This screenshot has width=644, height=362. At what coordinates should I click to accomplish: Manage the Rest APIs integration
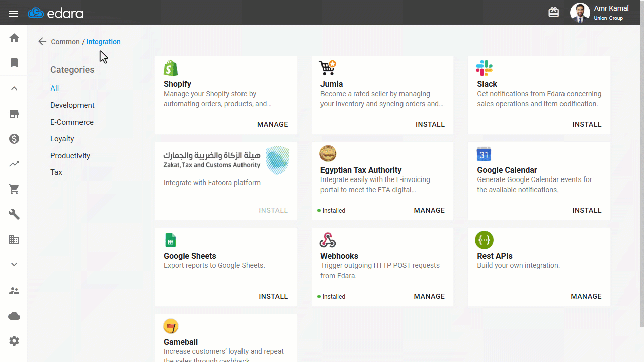click(x=586, y=296)
